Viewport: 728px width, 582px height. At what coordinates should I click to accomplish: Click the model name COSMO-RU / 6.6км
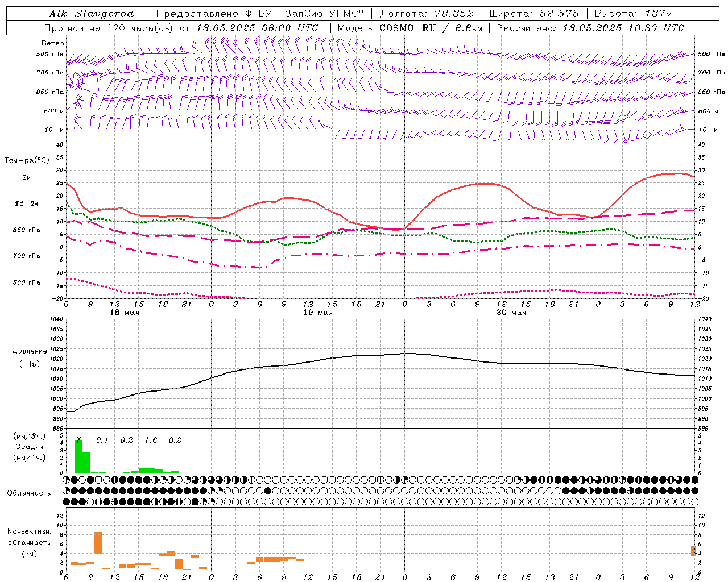[x=431, y=28]
